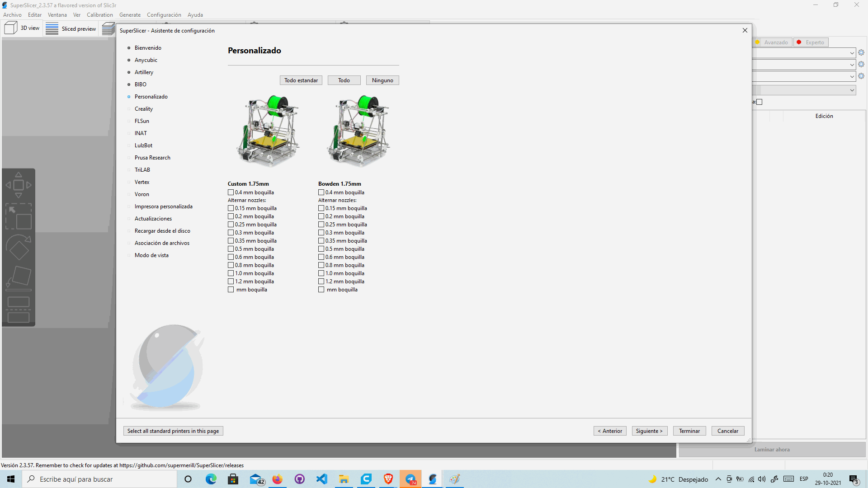Click the Bowden 1.75mm printer image
Viewport: 868px width, 488px height.
pyautogui.click(x=359, y=131)
